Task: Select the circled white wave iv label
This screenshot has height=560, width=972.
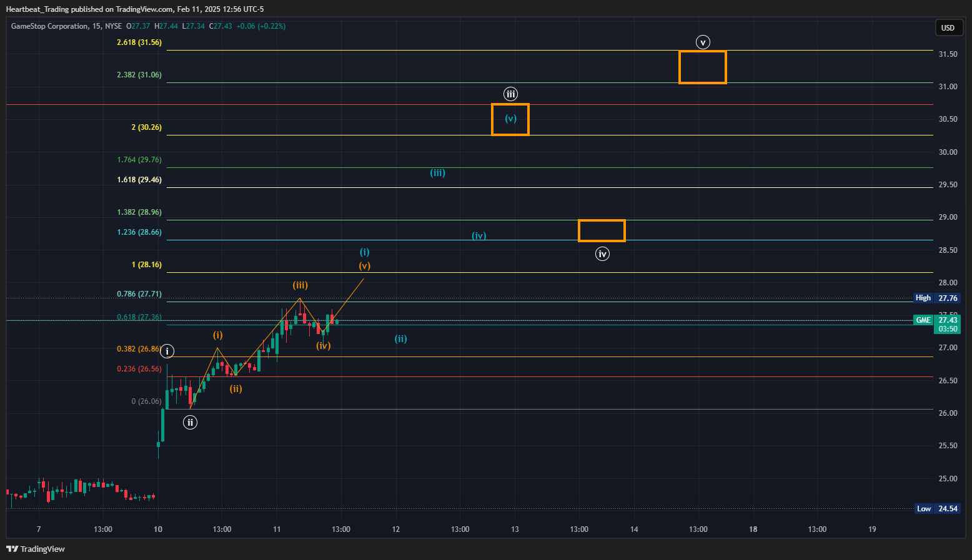Action: coord(602,254)
